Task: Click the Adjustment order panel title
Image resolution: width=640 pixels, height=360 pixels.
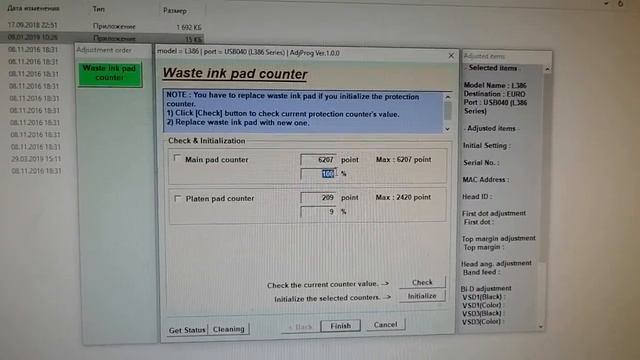Action: [x=104, y=50]
